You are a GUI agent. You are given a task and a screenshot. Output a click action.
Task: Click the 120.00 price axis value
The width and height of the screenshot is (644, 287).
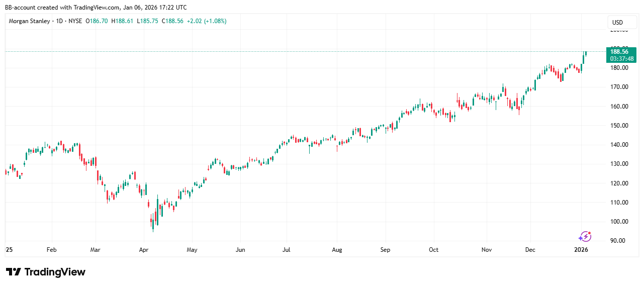(618, 183)
